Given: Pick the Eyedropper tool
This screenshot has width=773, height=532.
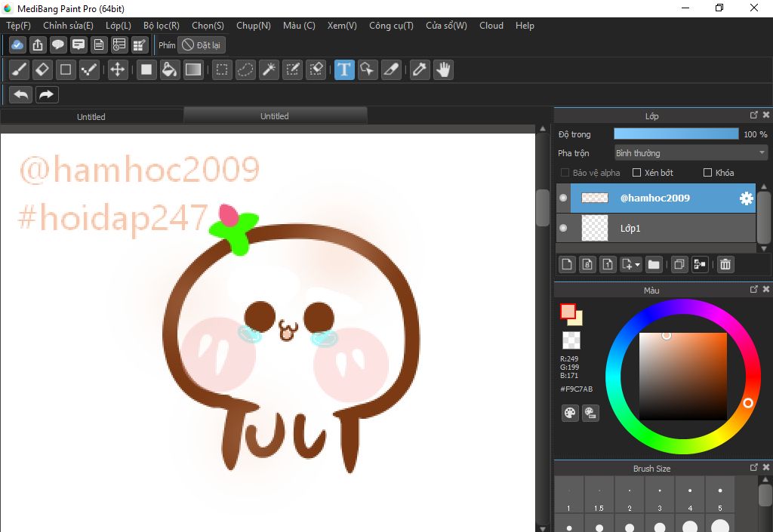Looking at the screenshot, I should tap(419, 70).
